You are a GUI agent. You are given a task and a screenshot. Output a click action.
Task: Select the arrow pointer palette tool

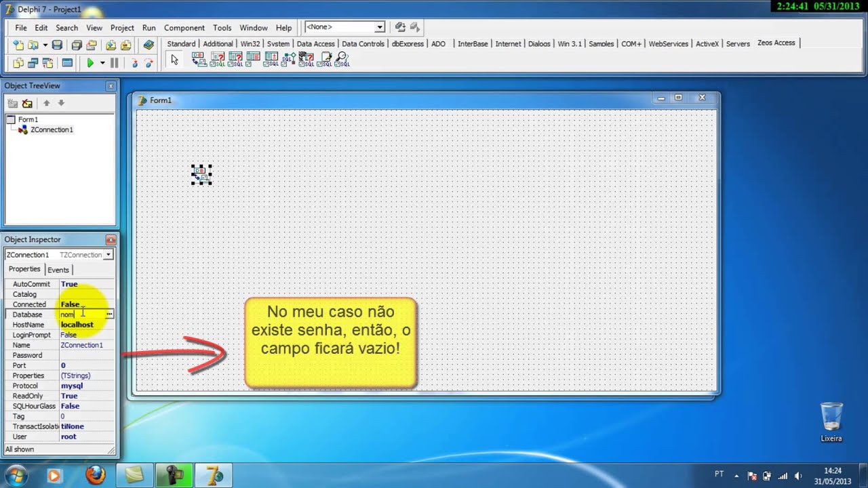(174, 60)
